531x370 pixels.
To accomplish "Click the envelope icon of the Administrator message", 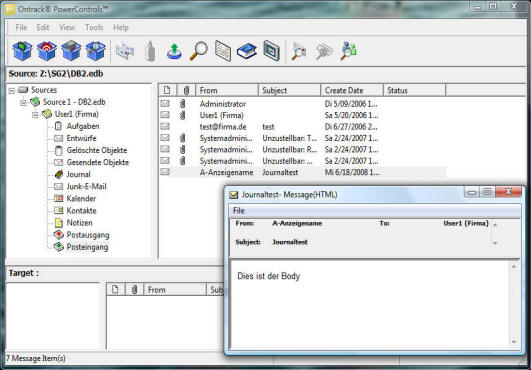I will coord(165,104).
